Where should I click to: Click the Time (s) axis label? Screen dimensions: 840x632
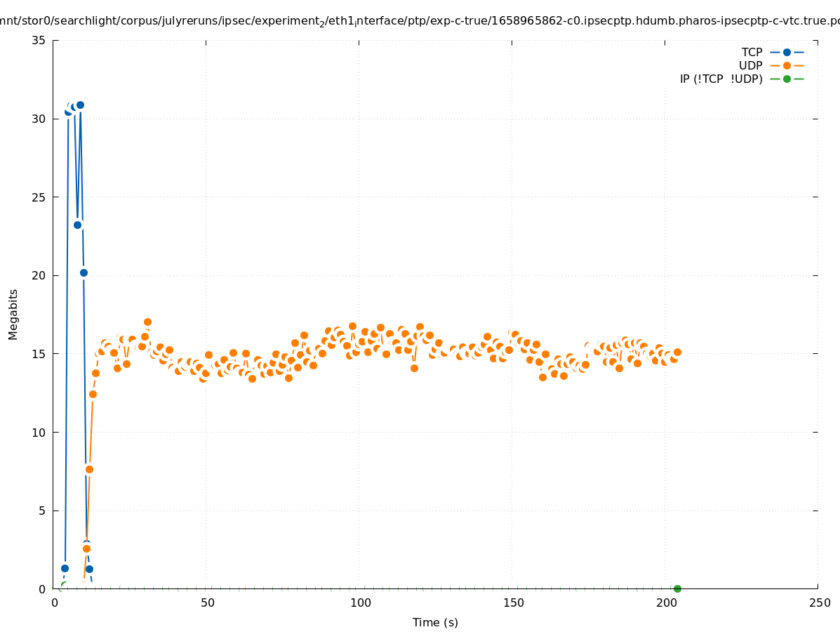[435, 622]
